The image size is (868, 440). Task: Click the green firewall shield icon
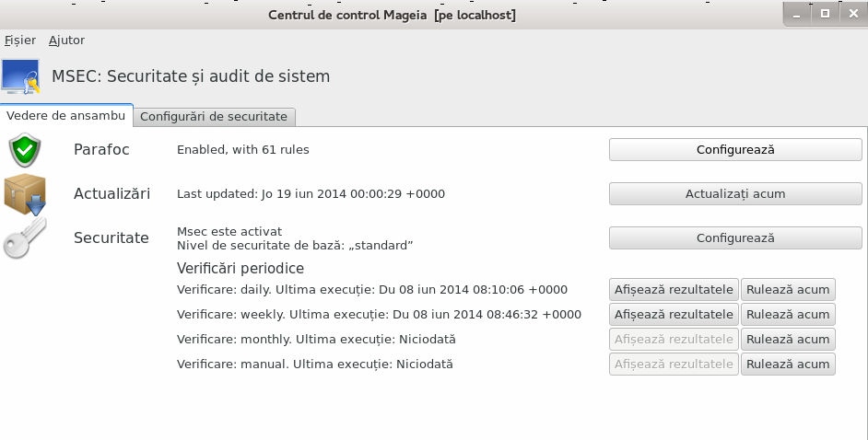pyautogui.click(x=25, y=150)
